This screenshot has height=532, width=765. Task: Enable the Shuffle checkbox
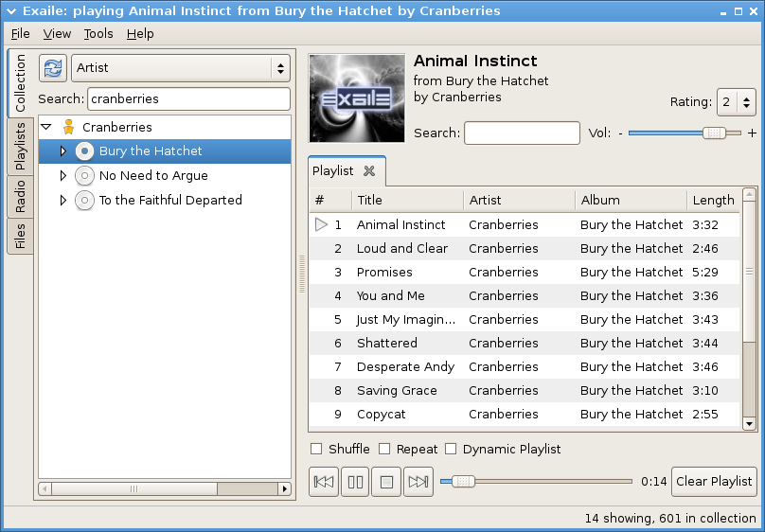pos(316,449)
